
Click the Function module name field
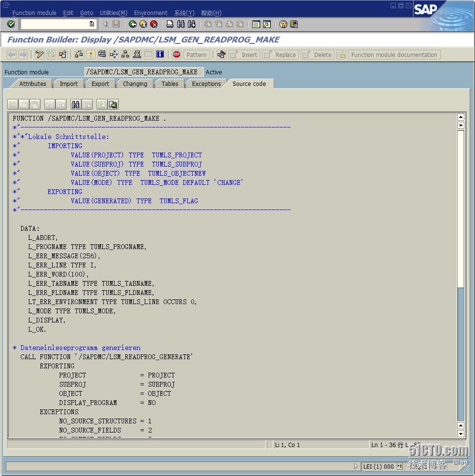(144, 72)
